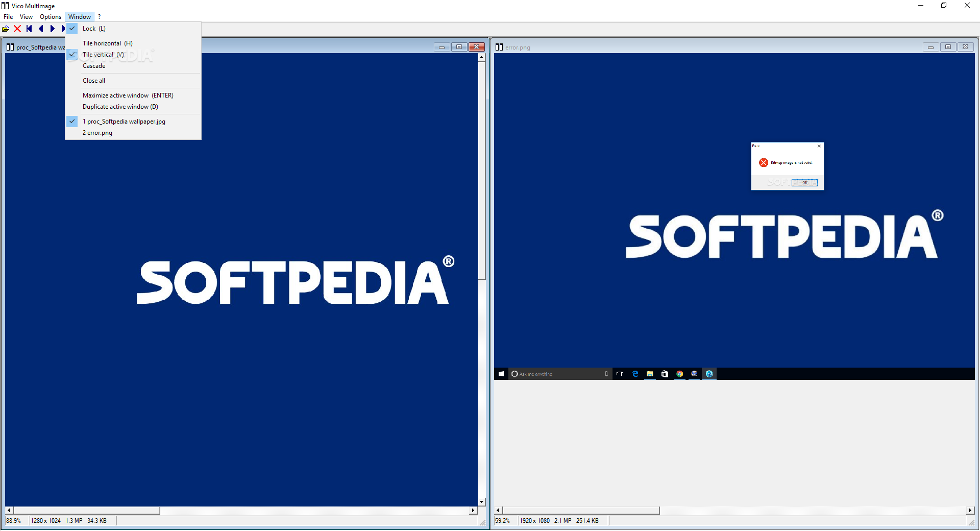Click the error.png window title bar text
The width and height of the screenshot is (980, 531).
[x=518, y=47]
